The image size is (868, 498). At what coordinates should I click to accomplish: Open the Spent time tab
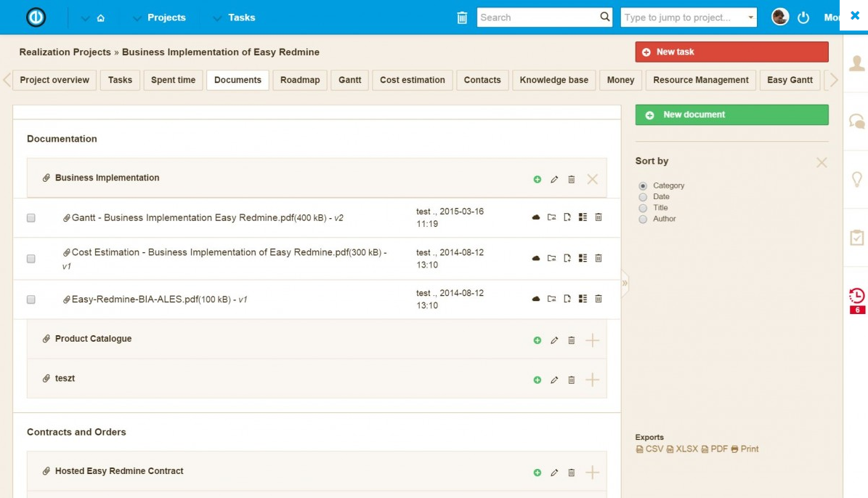pos(174,80)
